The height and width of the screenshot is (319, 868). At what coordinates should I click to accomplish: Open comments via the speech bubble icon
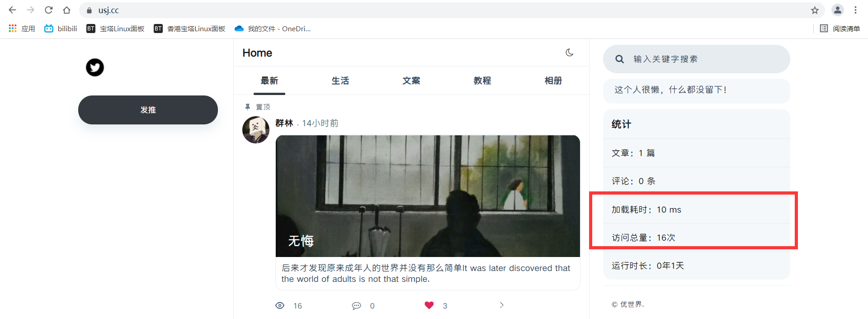356,306
